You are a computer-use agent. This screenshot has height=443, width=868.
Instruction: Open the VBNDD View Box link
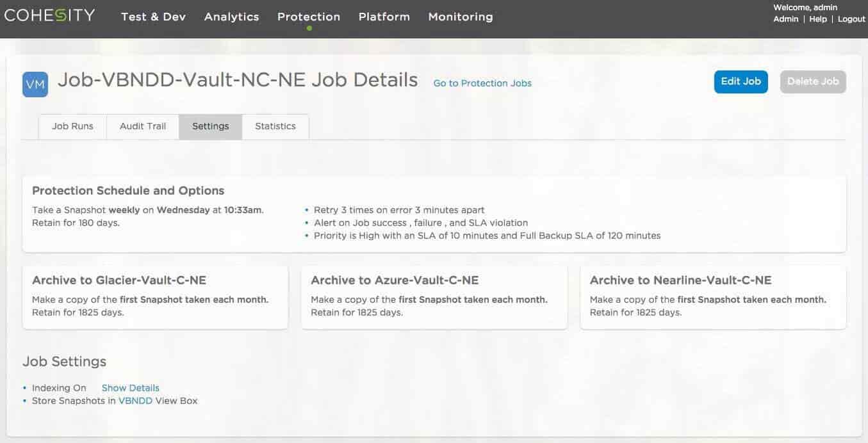pyautogui.click(x=135, y=401)
